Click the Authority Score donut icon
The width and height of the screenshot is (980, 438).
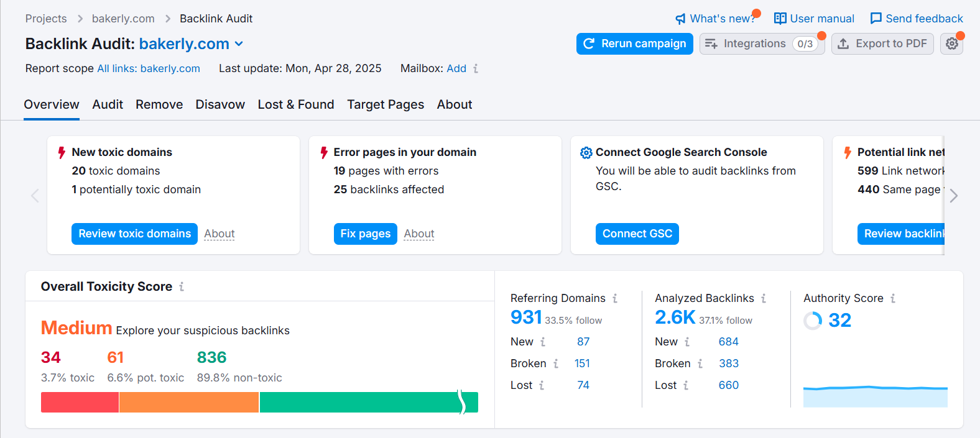813,321
